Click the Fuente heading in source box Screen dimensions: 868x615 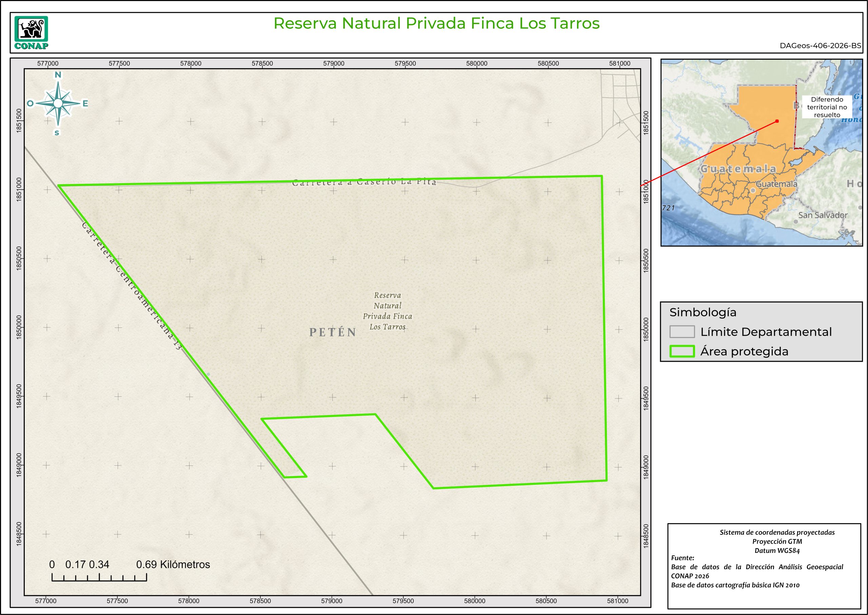[x=683, y=558]
